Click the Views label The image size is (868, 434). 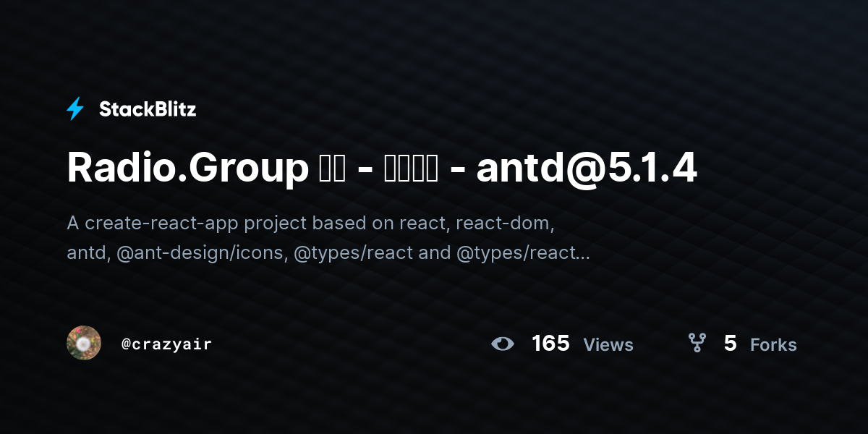coord(608,345)
